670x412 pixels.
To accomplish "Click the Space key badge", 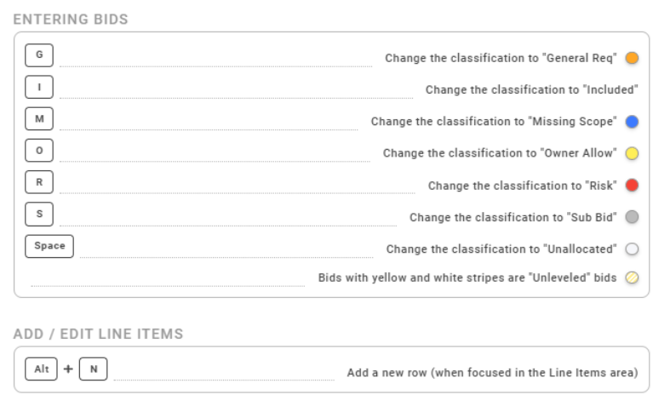I will click(x=49, y=246).
